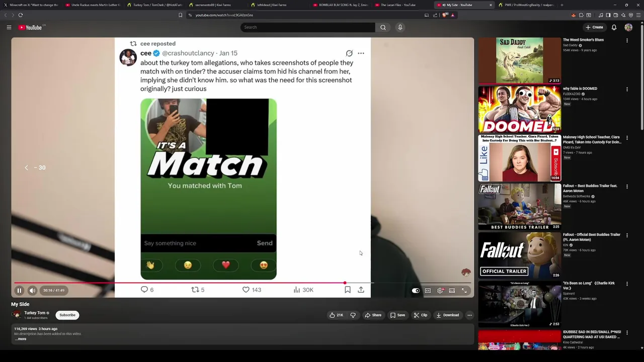Download the video
The height and width of the screenshot is (362, 644).
pos(448,315)
